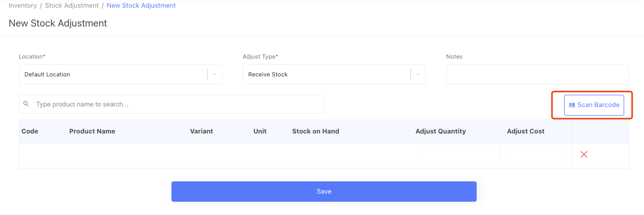Screen dimensions: 644x215
Task: Click the magnifying glass search icon
Action: coord(26,104)
